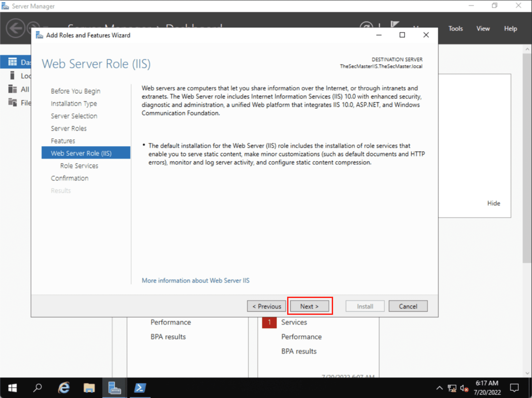Maximize the Add Roles and Features Wizard
Screen dimensions: 532x398
click(402, 35)
